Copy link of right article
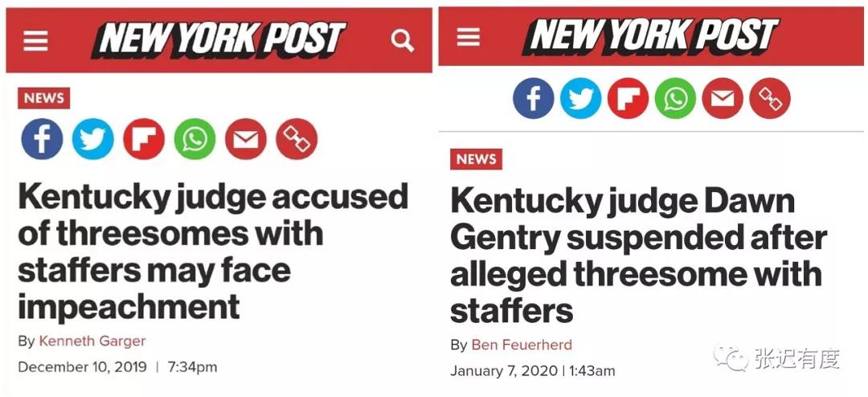The image size is (868, 397). (x=770, y=99)
